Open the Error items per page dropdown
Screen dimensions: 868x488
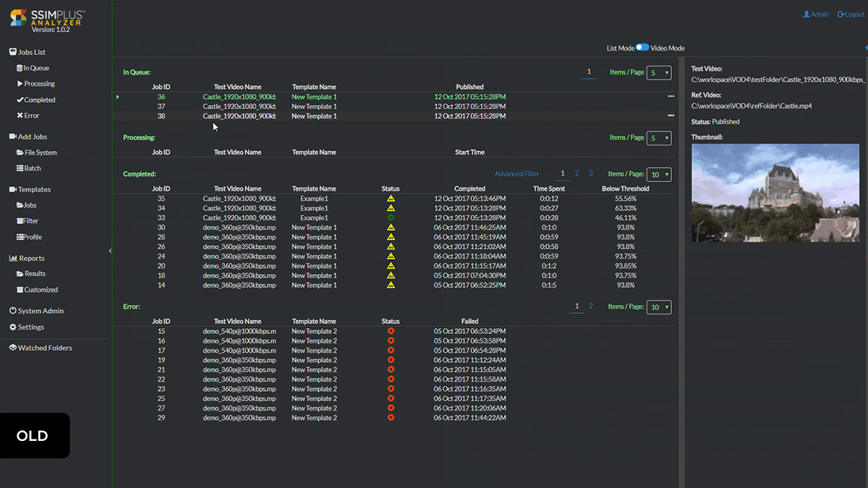[x=658, y=307]
